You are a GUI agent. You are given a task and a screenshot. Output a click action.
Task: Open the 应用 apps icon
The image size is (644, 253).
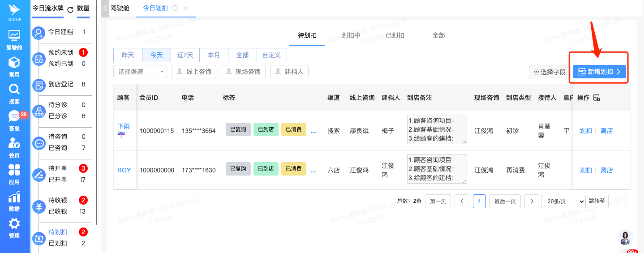pyautogui.click(x=14, y=170)
